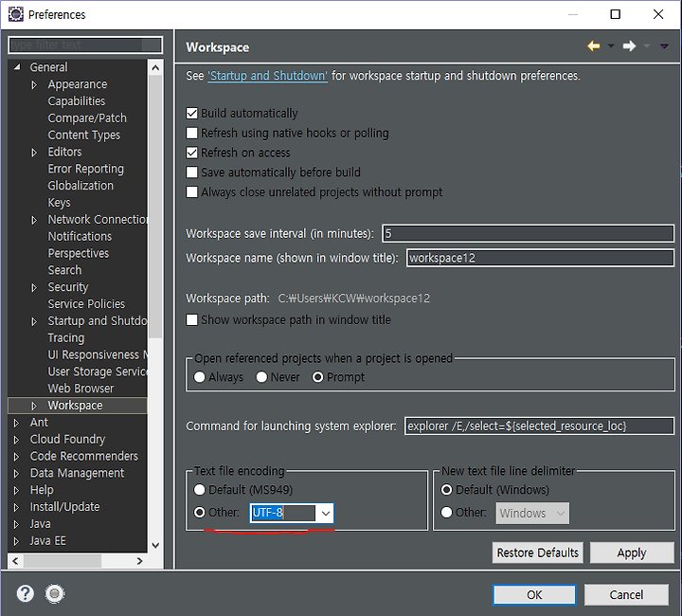Screen dimensions: 682x616
Task: Toggle Build automatically checkbox
Action: click(191, 114)
